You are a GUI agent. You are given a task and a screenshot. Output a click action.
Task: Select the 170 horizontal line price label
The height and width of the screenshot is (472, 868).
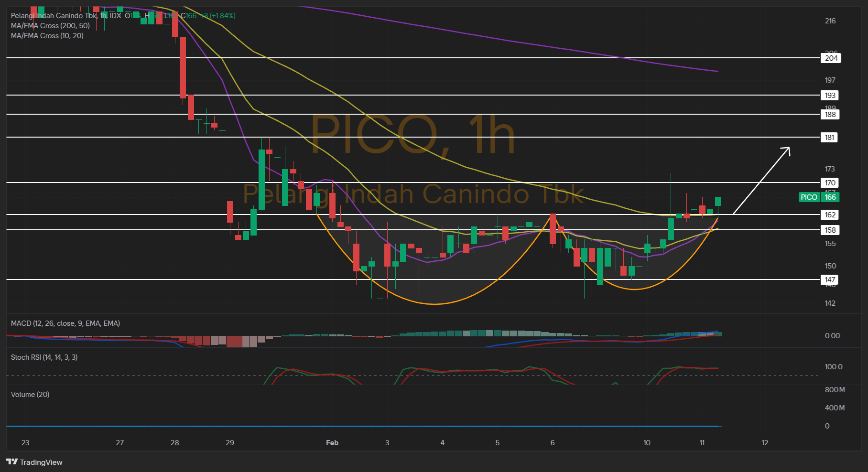[x=830, y=183]
